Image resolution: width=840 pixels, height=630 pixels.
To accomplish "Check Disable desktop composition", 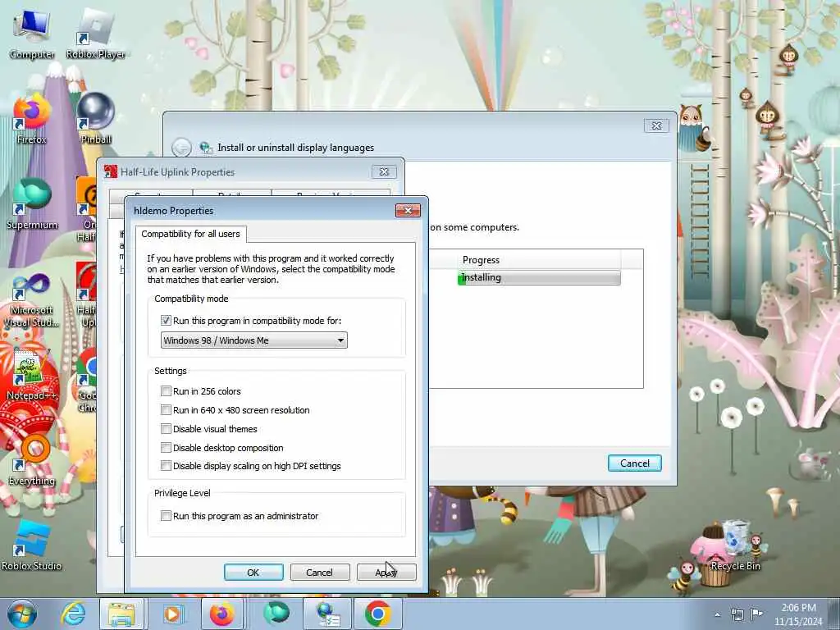I will coord(166,447).
